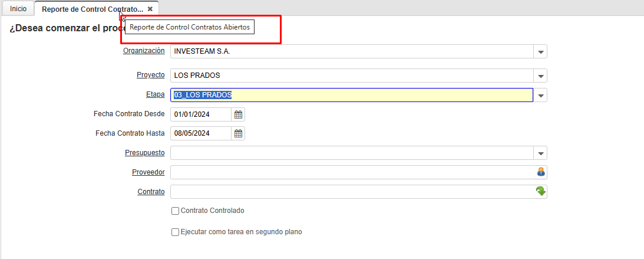This screenshot has height=259, width=644.
Task: Click the Presupuesto label link
Action: point(144,153)
